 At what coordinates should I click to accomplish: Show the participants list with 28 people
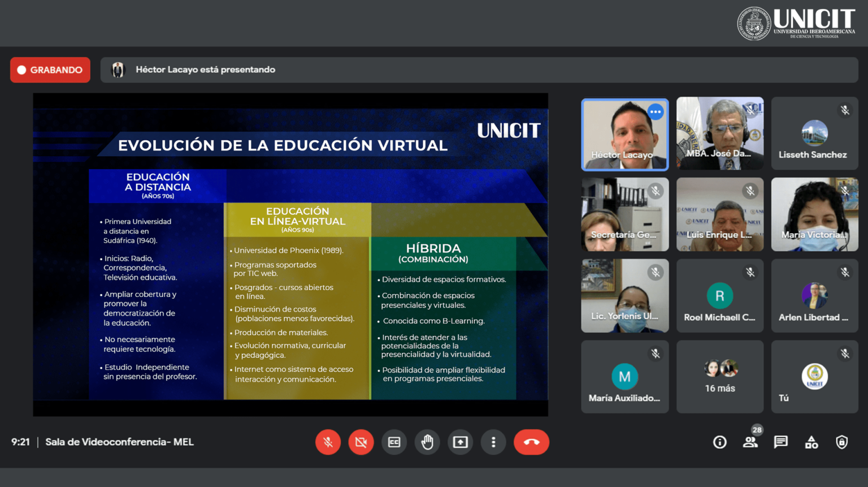coord(750,442)
